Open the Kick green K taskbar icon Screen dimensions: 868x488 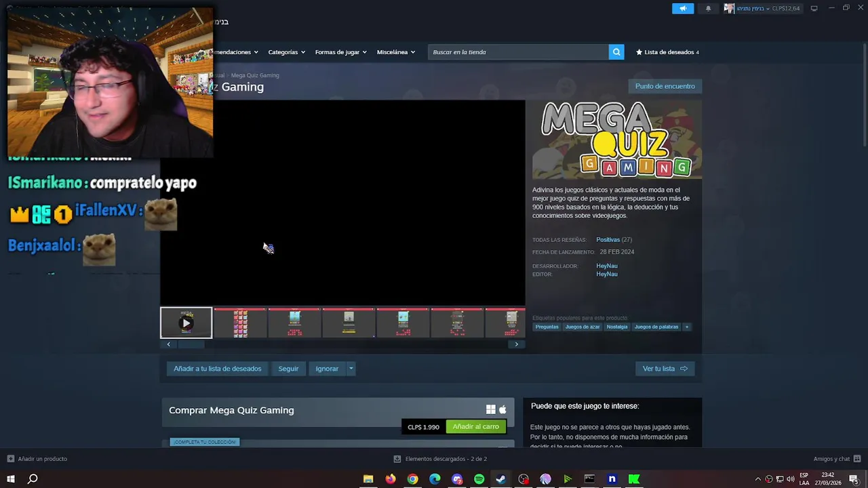point(634,479)
